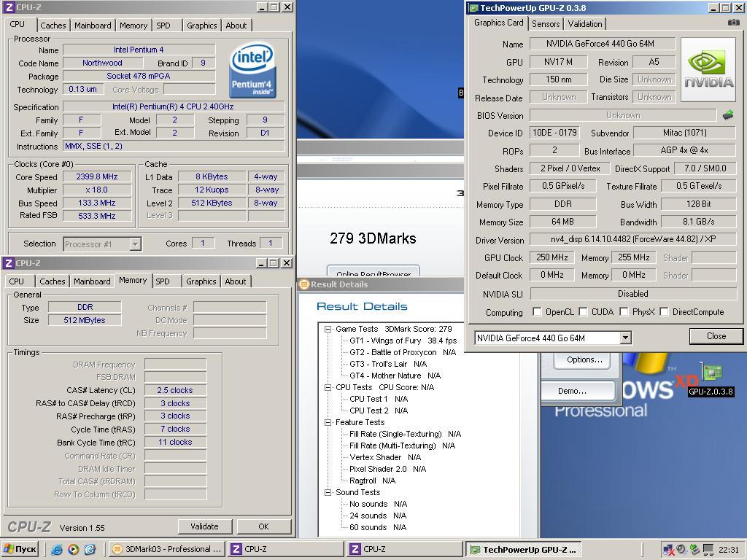Toggle the DirectCompute checkbox
Viewport: 747px width, 560px height.
(664, 311)
